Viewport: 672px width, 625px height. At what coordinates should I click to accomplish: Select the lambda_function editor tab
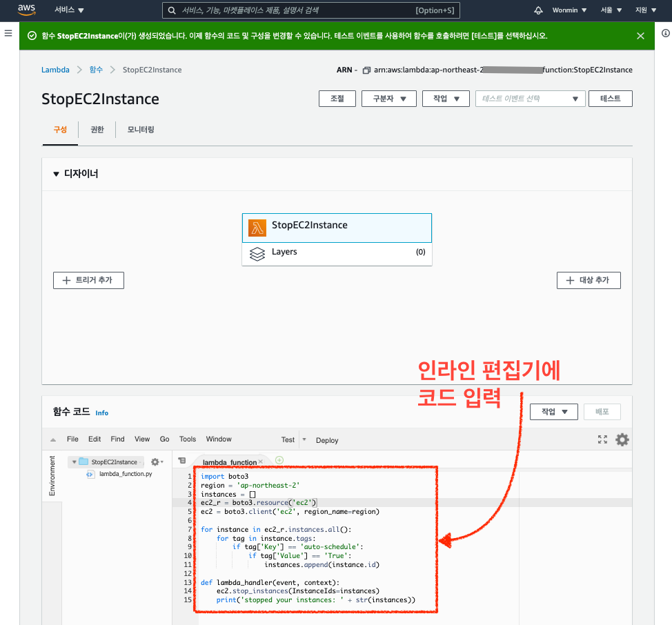coord(230,462)
